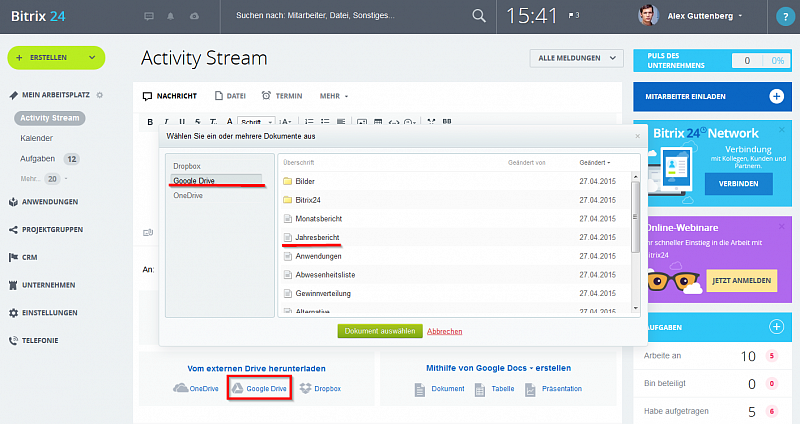
Task: Click Mitarbeiter einladen plus icon
Action: point(777,96)
